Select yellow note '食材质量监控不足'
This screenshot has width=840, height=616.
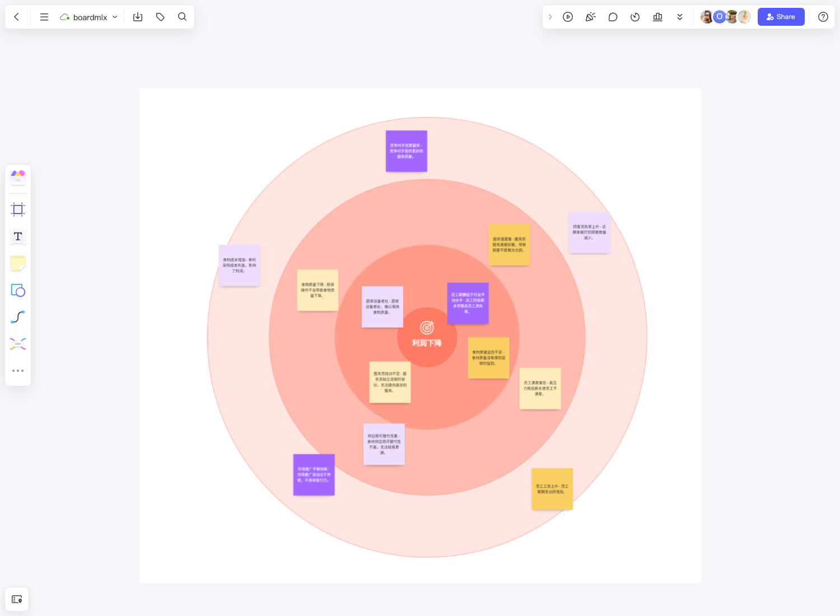tap(488, 358)
